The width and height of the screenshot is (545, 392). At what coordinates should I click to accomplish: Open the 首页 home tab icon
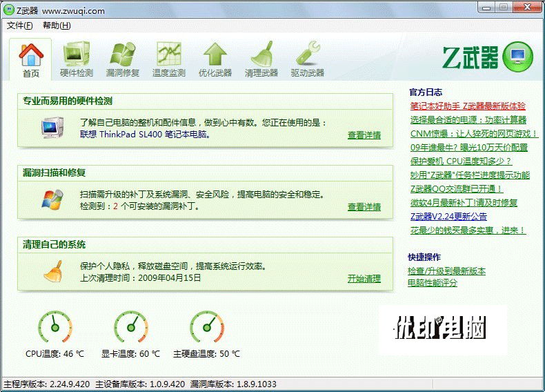pyautogui.click(x=31, y=55)
